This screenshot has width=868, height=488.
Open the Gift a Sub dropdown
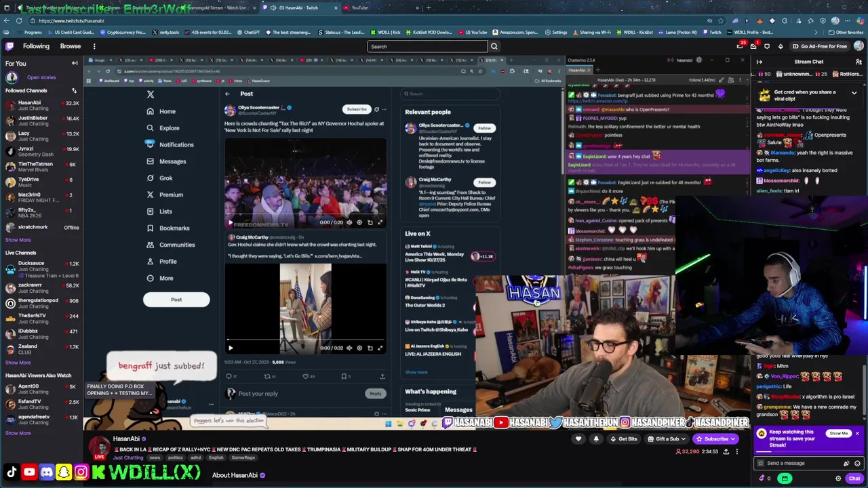point(667,439)
